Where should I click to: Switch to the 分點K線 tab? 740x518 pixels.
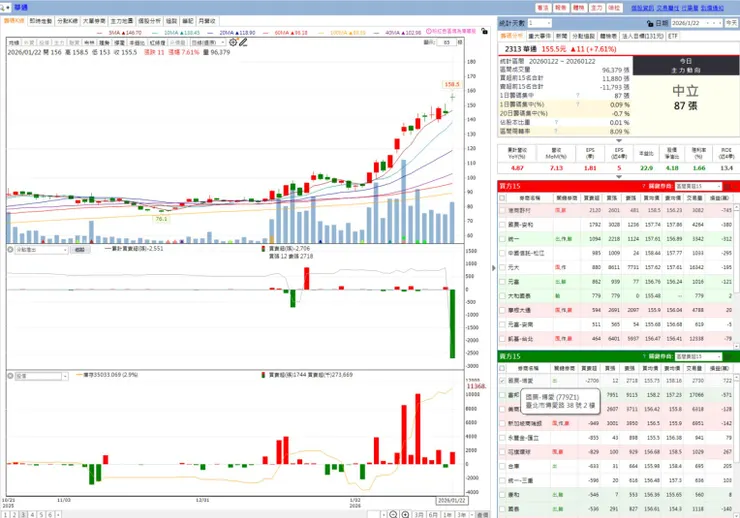(x=67, y=21)
